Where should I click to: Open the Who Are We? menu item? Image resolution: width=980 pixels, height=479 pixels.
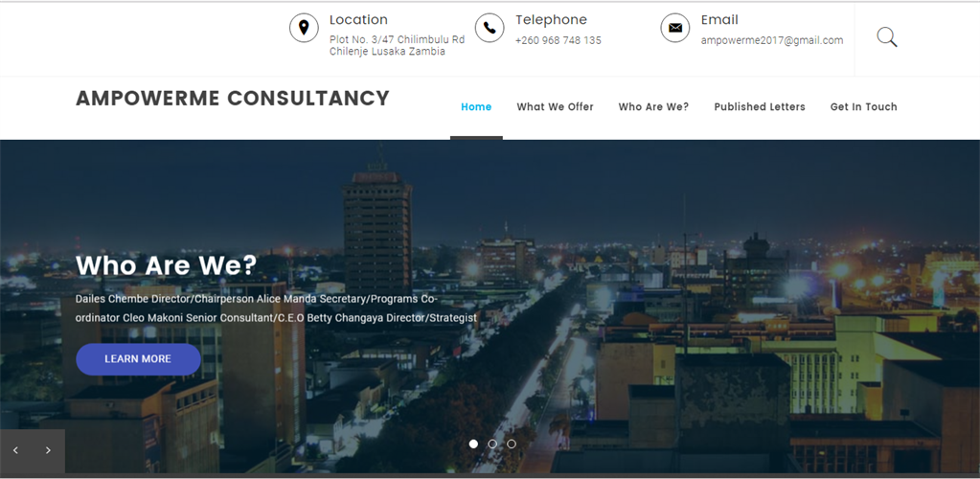[653, 107]
